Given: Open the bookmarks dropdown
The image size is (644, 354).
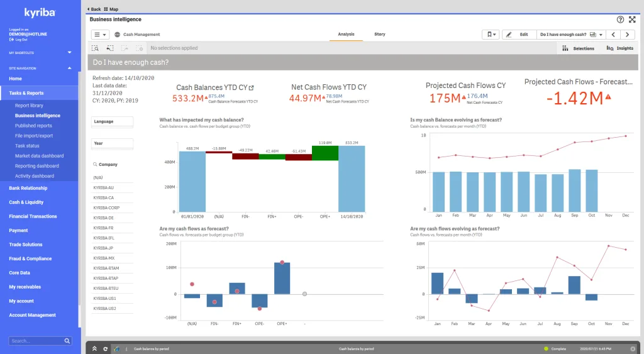Looking at the screenshot, I should 491,35.
